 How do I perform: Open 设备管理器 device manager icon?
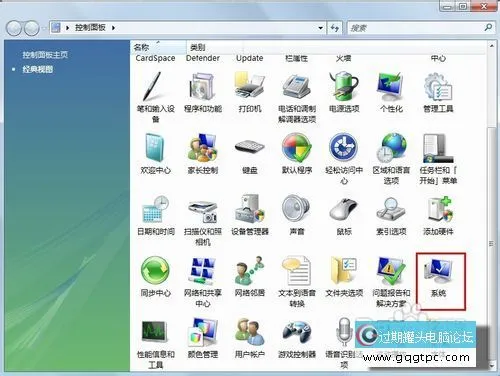click(250, 209)
